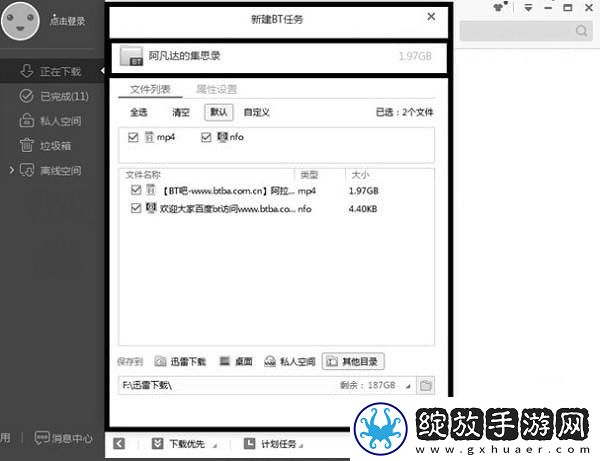Click the 已选：2个文件 status text
Viewport: 600px width, 461px height.
[x=404, y=112]
